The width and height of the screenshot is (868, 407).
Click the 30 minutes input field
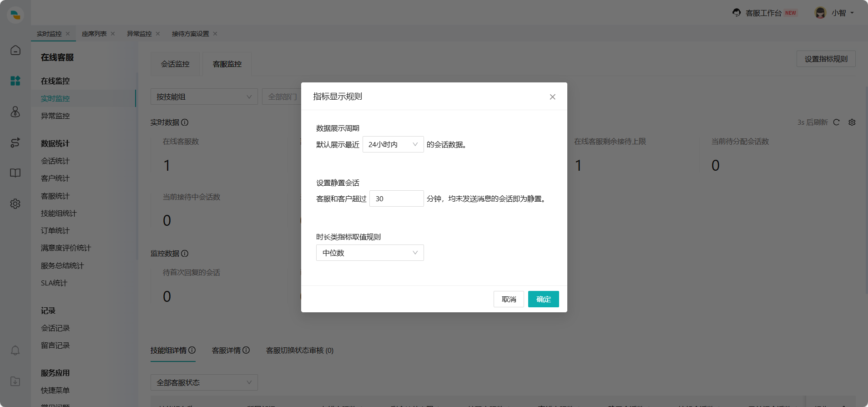(x=397, y=198)
